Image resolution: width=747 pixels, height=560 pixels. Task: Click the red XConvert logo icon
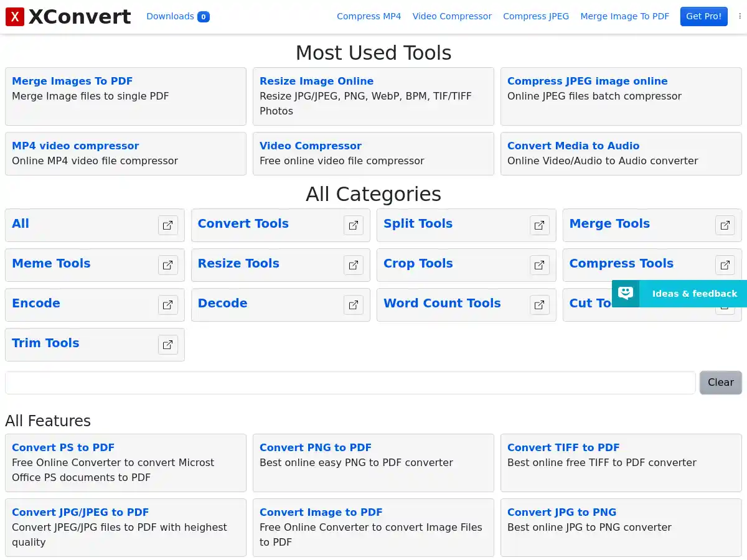coord(14,16)
